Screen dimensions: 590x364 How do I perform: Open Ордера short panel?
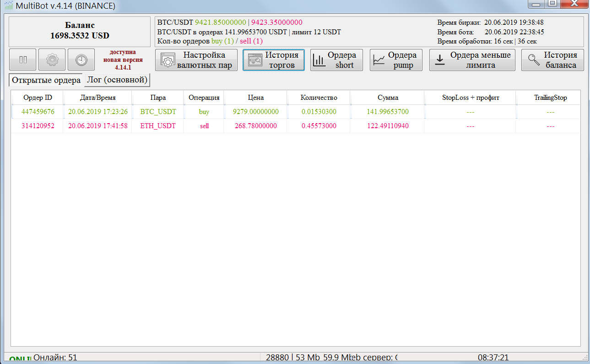(x=336, y=60)
